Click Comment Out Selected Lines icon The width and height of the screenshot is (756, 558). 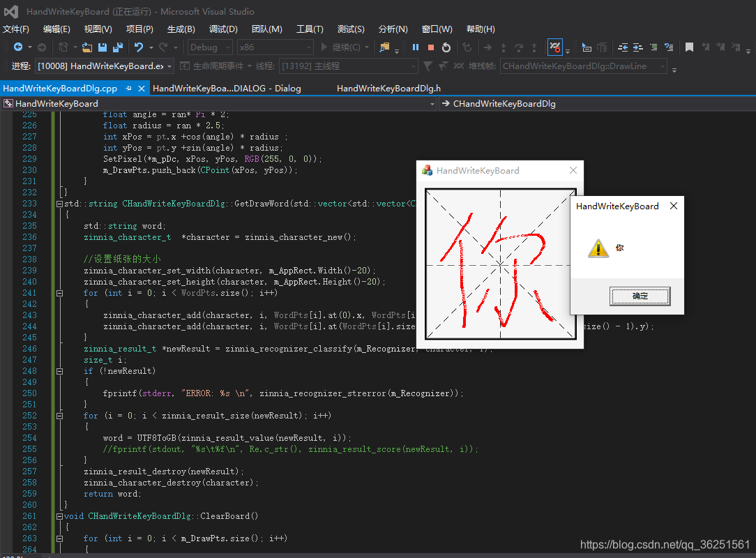tap(653, 47)
